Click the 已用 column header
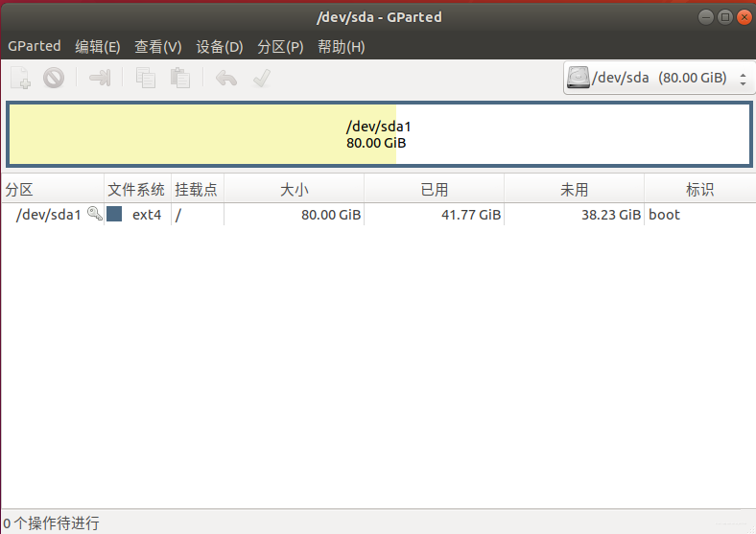 pyautogui.click(x=434, y=190)
